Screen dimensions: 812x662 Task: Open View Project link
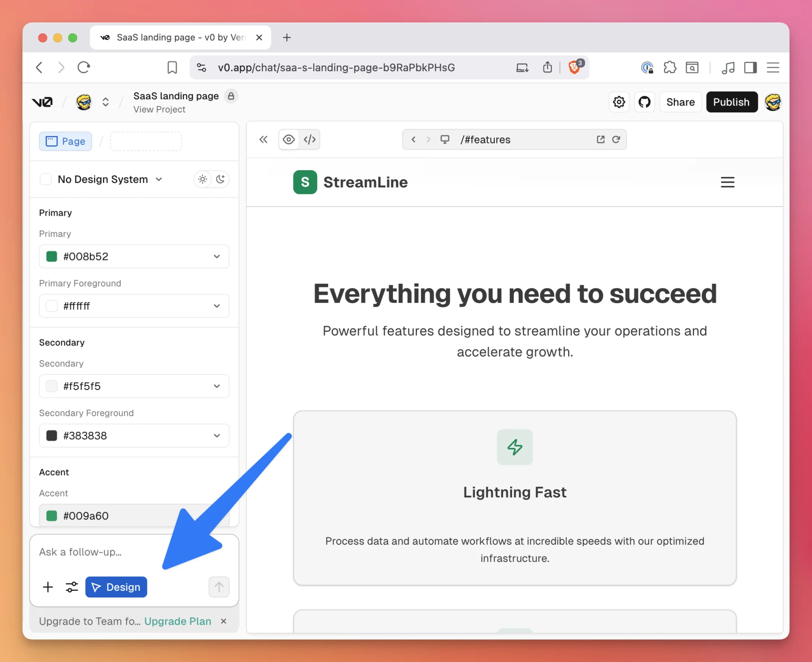point(159,109)
